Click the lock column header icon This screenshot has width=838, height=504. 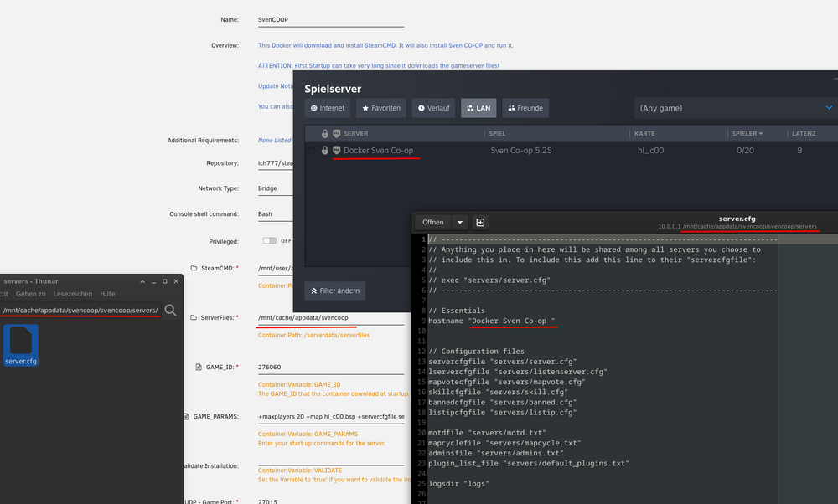pos(324,133)
